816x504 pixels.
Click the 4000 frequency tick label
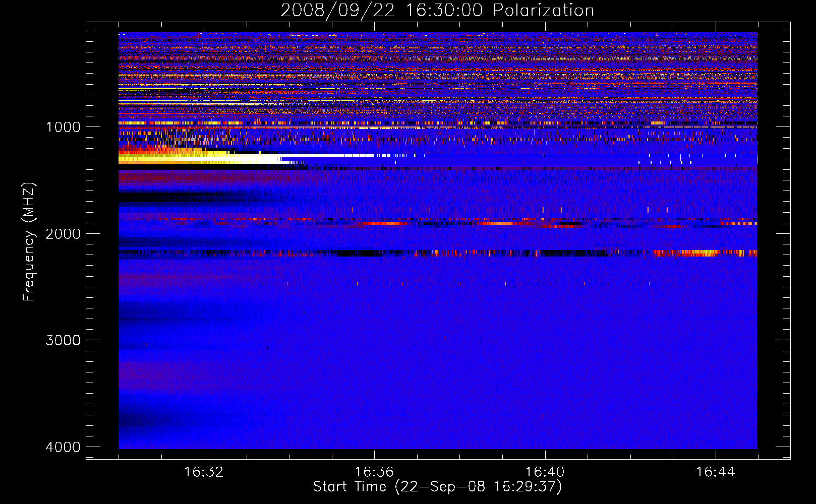pos(63,447)
